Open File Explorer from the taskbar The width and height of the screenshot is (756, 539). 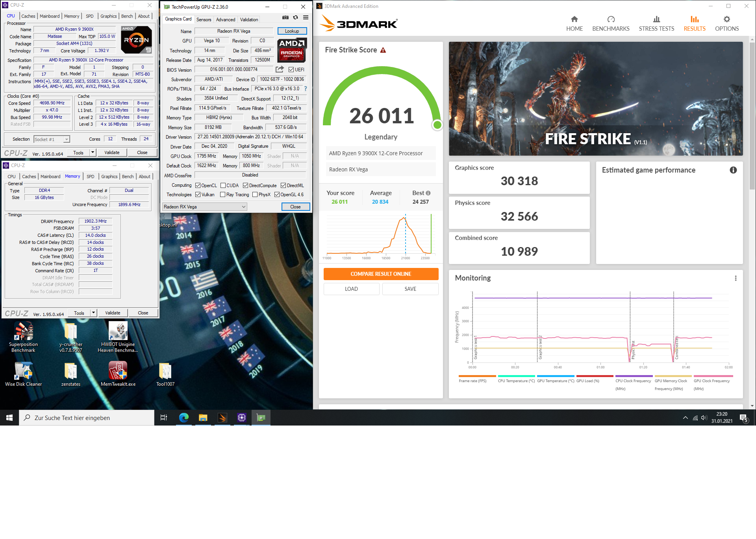click(203, 418)
